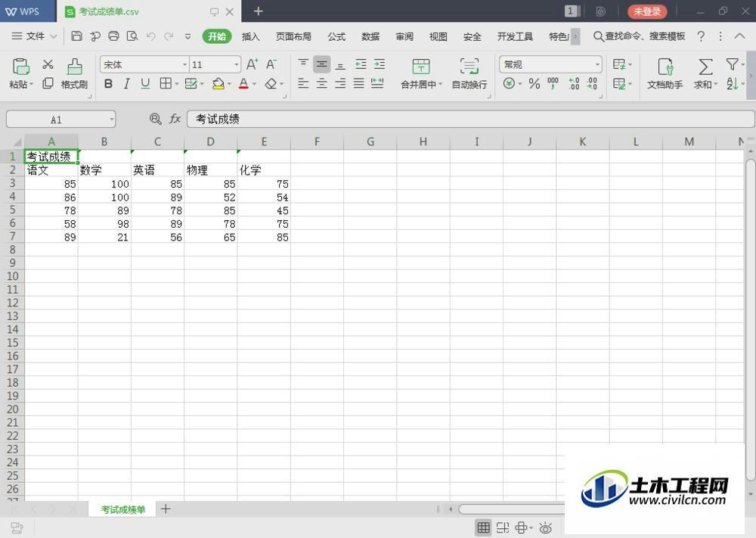Image resolution: width=756 pixels, height=538 pixels.
Task: Apply thousands separator style
Action: pos(553,84)
